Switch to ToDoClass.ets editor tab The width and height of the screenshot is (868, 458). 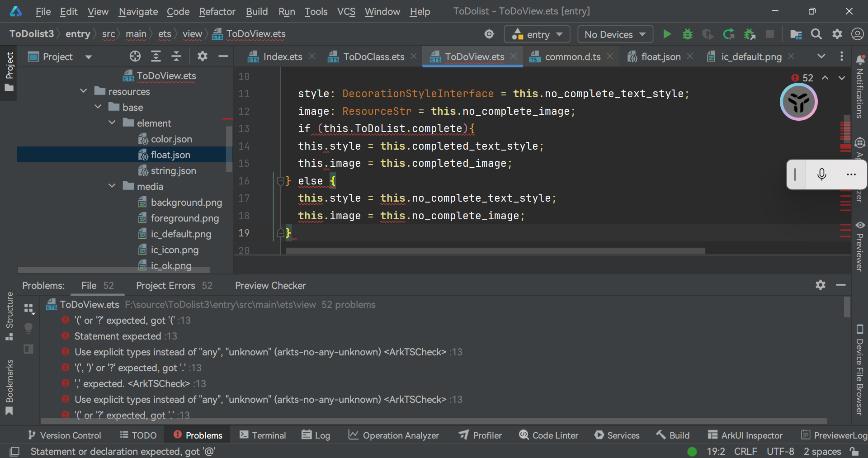coord(373,57)
